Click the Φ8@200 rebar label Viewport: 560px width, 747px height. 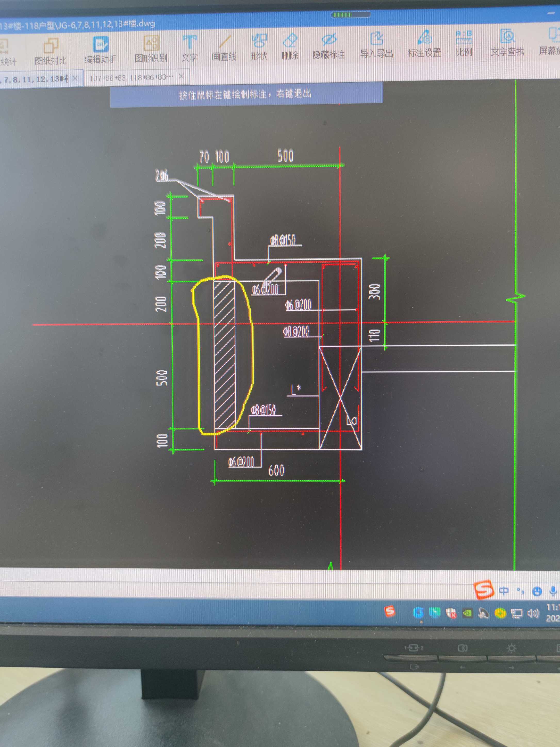click(x=296, y=331)
